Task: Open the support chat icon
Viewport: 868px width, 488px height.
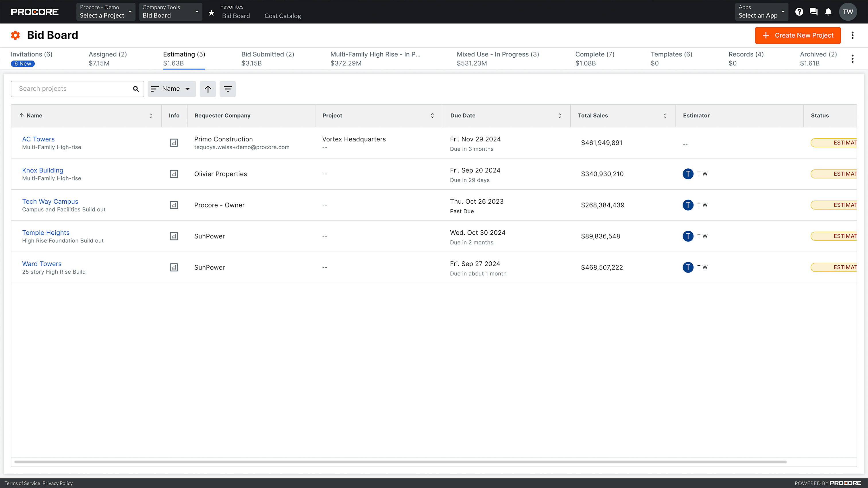Action: point(813,11)
